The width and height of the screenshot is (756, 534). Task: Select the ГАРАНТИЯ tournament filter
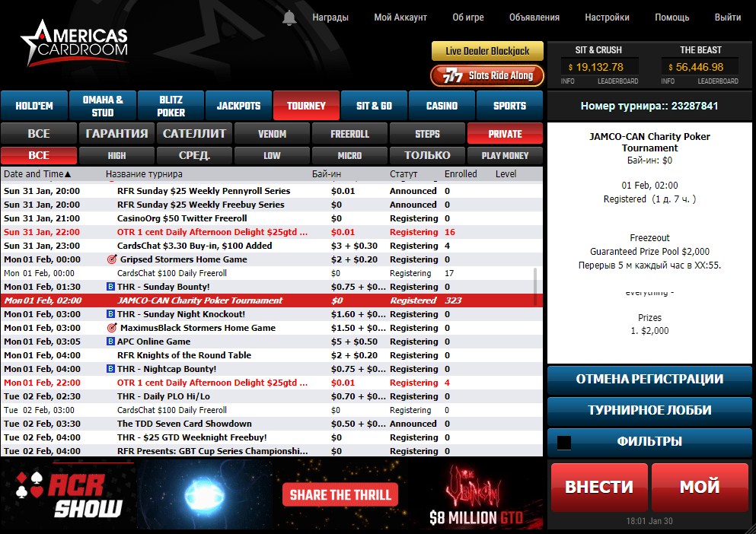click(x=116, y=134)
